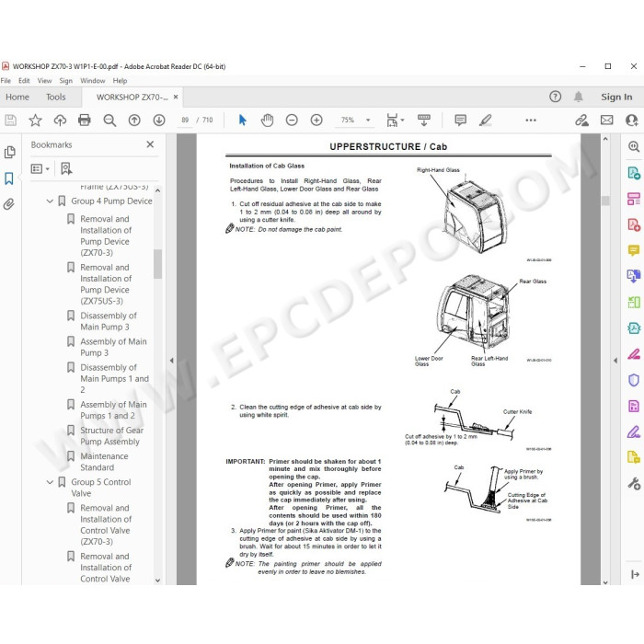Click the bookmarks panel scrollbar thumb
Screen dimensions: 644x644
coord(157,264)
